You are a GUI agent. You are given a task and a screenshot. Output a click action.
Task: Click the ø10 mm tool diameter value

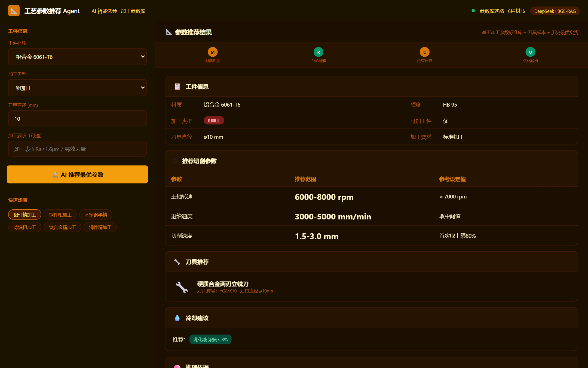coord(213,137)
